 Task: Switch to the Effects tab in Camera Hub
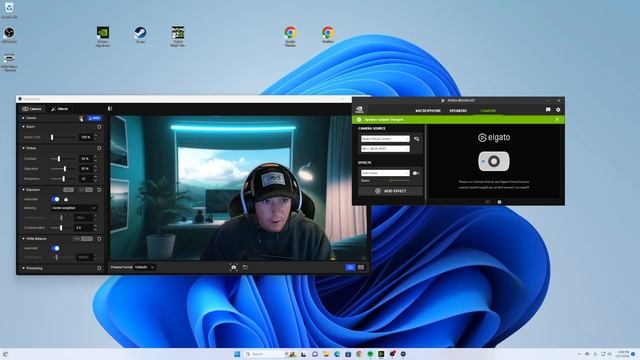(60, 109)
